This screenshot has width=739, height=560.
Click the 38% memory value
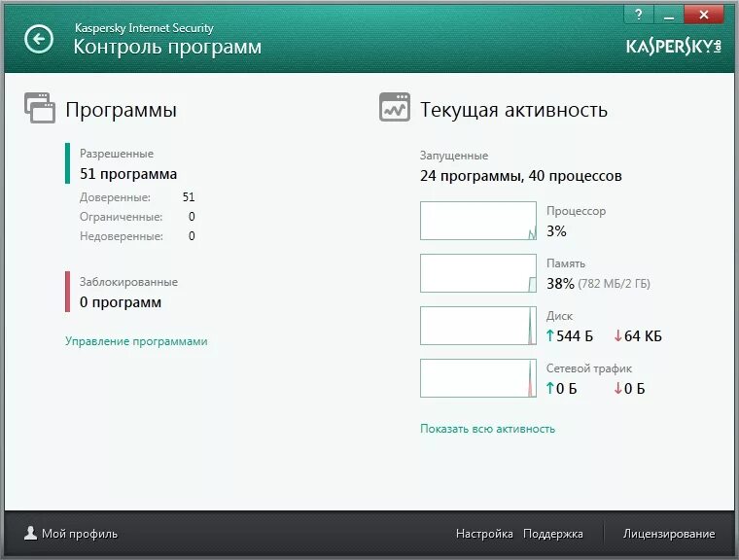click(560, 283)
